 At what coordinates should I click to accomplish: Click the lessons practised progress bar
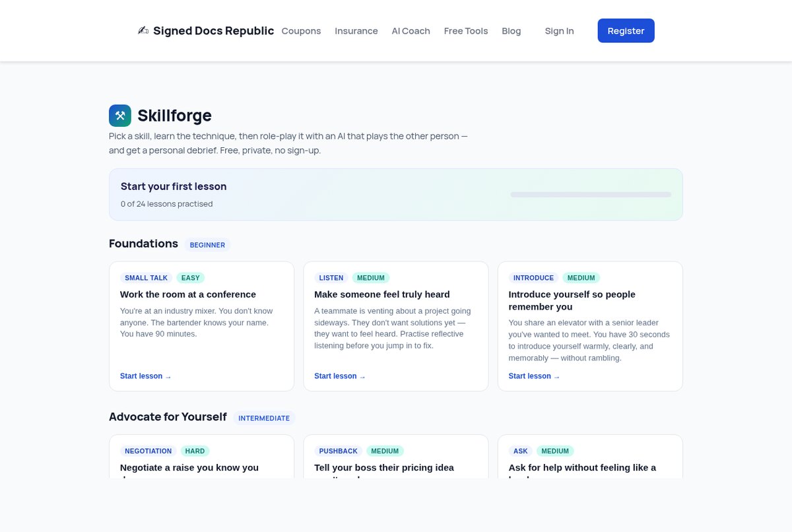coord(591,195)
